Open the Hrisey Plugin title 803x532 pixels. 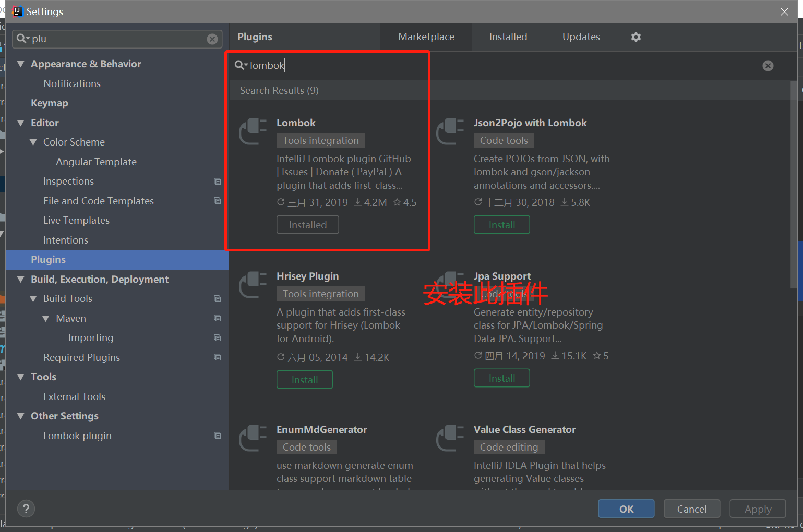[307, 276]
